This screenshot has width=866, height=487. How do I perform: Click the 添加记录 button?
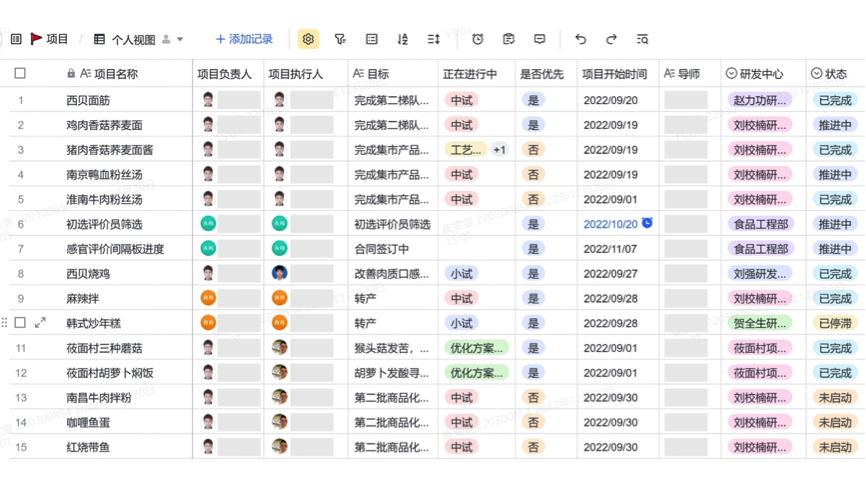(x=244, y=39)
